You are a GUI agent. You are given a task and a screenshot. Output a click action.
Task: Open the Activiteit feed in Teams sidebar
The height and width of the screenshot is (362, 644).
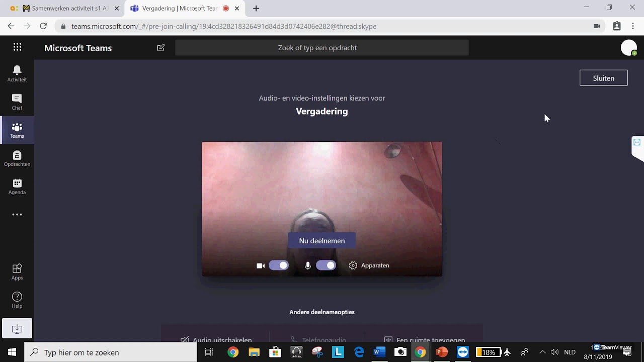point(17,73)
